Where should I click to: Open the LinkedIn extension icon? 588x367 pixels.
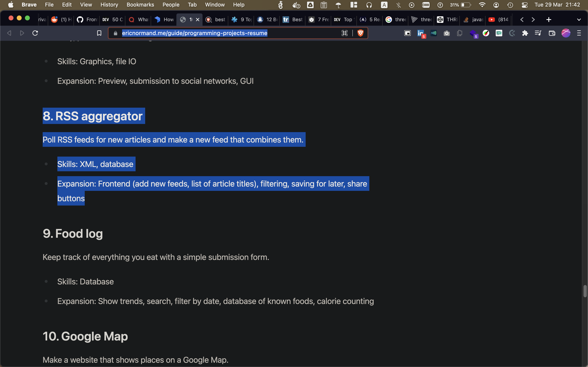[420, 33]
